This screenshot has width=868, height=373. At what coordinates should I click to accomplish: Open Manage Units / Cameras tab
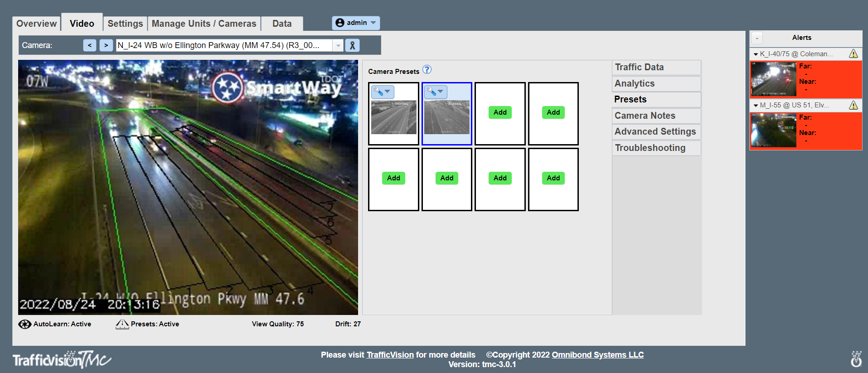click(x=204, y=24)
